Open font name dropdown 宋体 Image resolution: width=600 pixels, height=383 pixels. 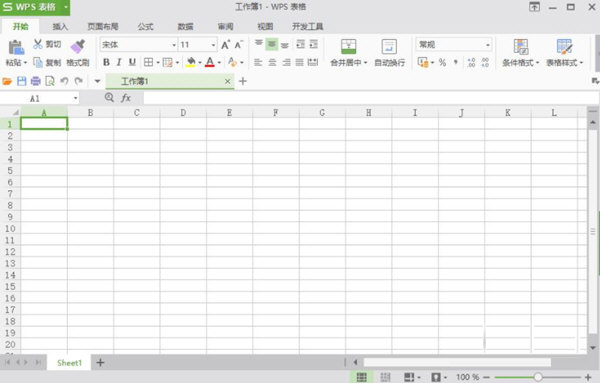(x=174, y=45)
